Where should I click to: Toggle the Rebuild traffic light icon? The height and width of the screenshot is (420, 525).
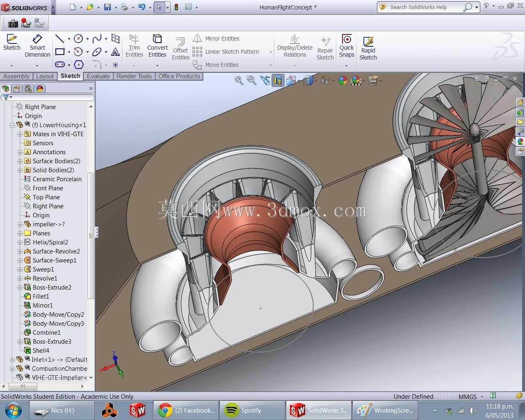[x=176, y=7]
